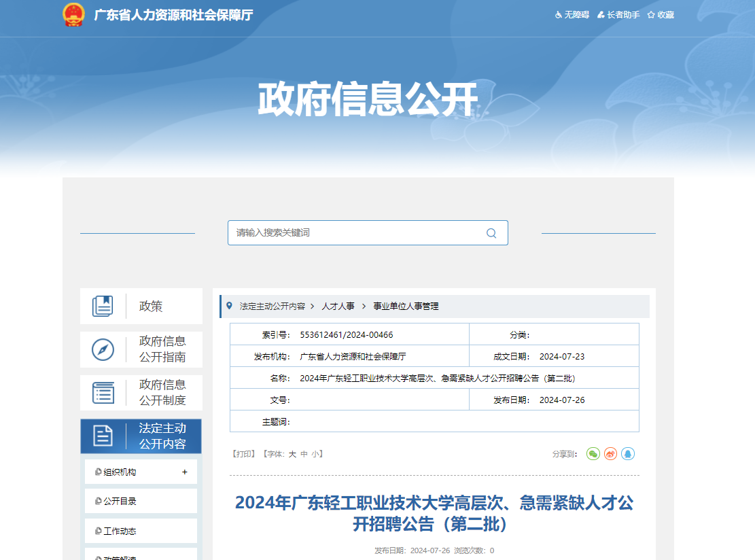Image resolution: width=755 pixels, height=560 pixels.
Task: Open 长者助手 elder assistant
Action: pos(618,15)
